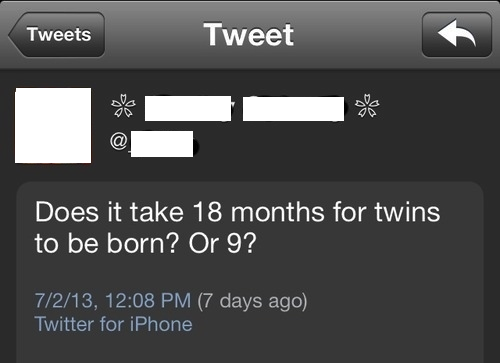Tap the word iPhone in source line
The image size is (500, 363).
[161, 324]
